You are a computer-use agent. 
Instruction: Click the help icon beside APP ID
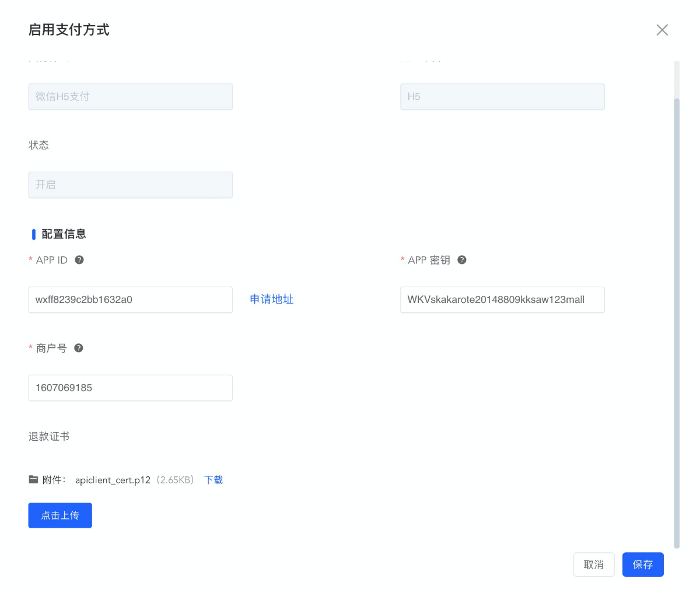pyautogui.click(x=79, y=260)
